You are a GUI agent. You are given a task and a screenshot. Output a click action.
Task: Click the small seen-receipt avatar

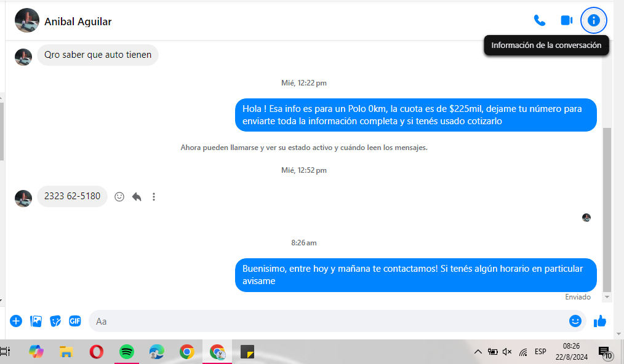(x=586, y=218)
